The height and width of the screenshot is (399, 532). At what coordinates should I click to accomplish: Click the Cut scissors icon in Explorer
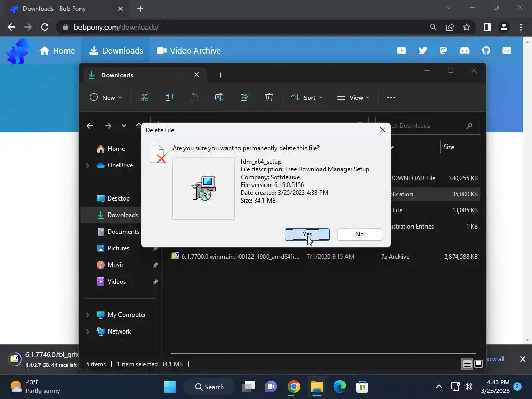(144, 97)
